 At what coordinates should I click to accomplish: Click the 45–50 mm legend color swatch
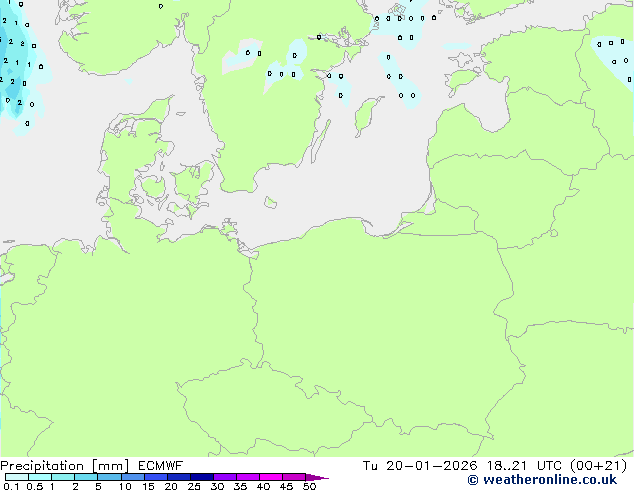pyautogui.click(x=294, y=477)
